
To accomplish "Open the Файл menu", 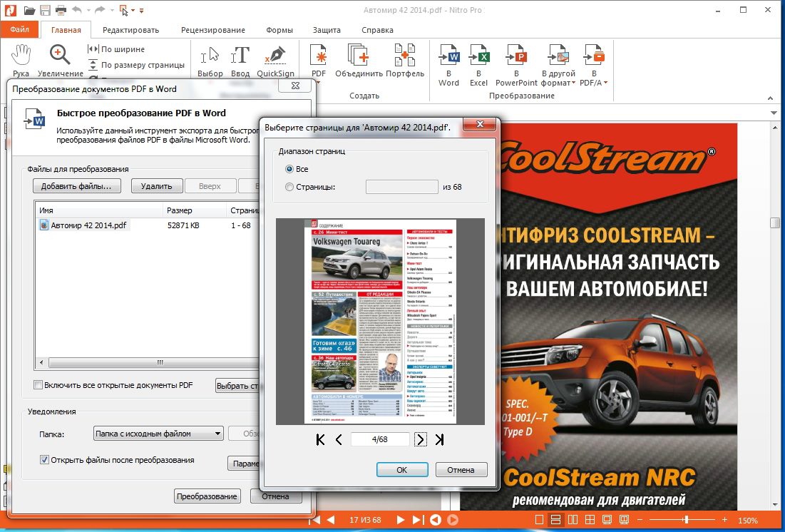I will click(19, 29).
